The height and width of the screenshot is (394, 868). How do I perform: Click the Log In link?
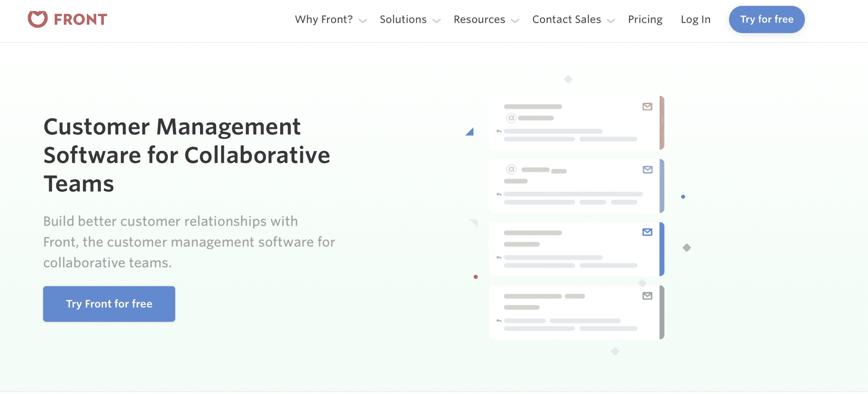pos(696,20)
